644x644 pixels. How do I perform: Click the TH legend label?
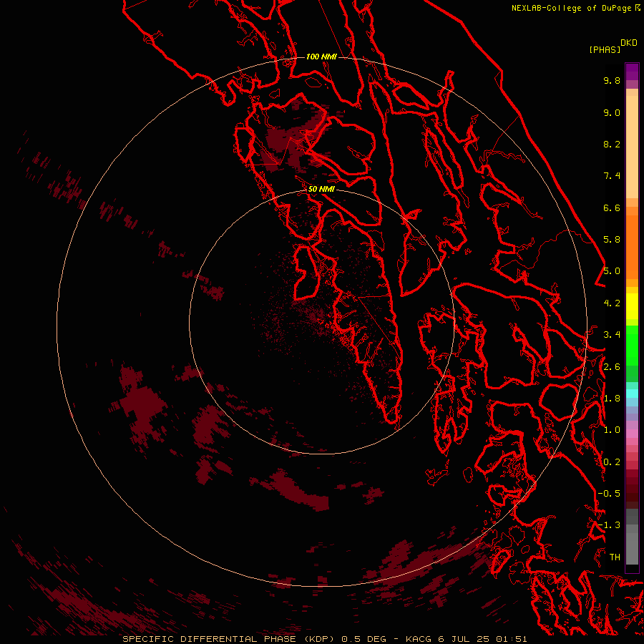coord(615,557)
